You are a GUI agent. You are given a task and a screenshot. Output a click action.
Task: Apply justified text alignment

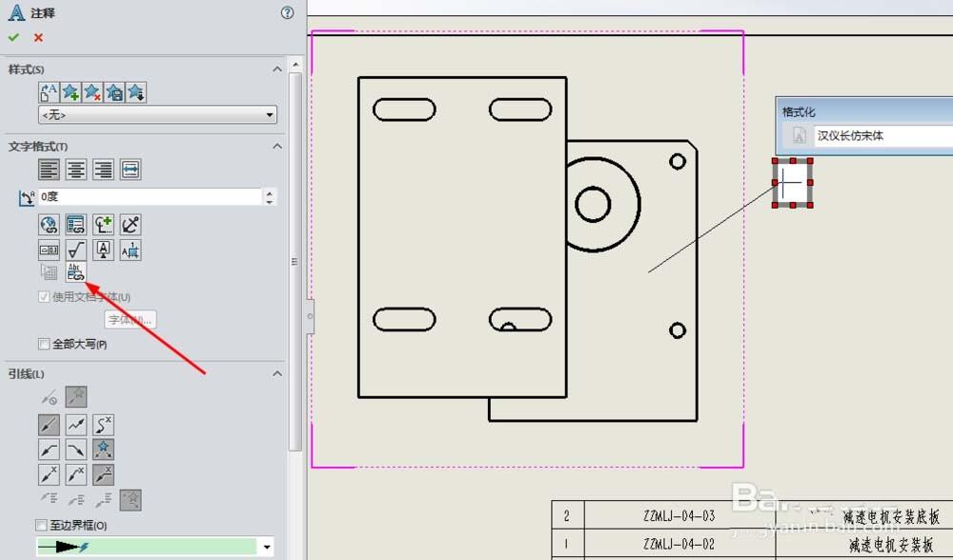point(129,169)
